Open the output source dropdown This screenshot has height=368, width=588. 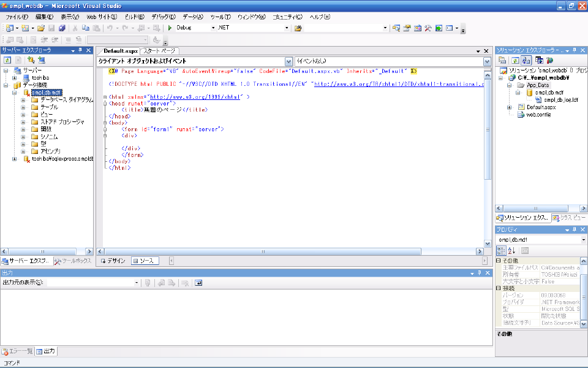click(137, 283)
